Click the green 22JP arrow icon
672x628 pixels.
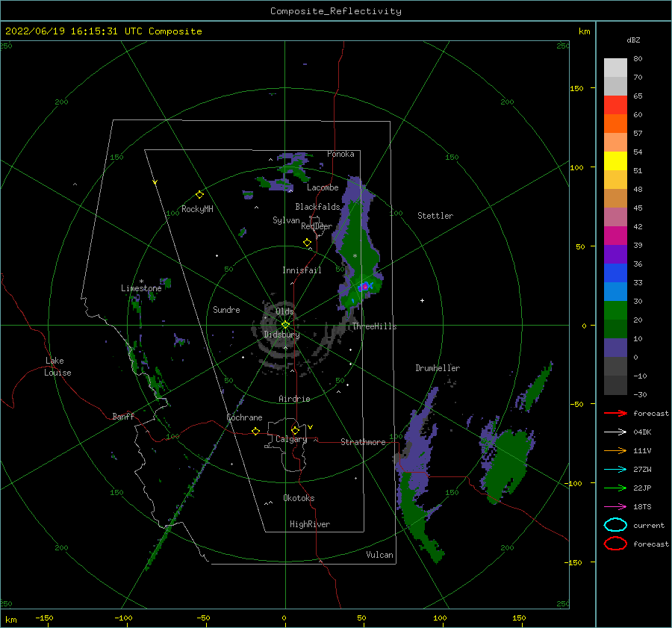point(615,488)
